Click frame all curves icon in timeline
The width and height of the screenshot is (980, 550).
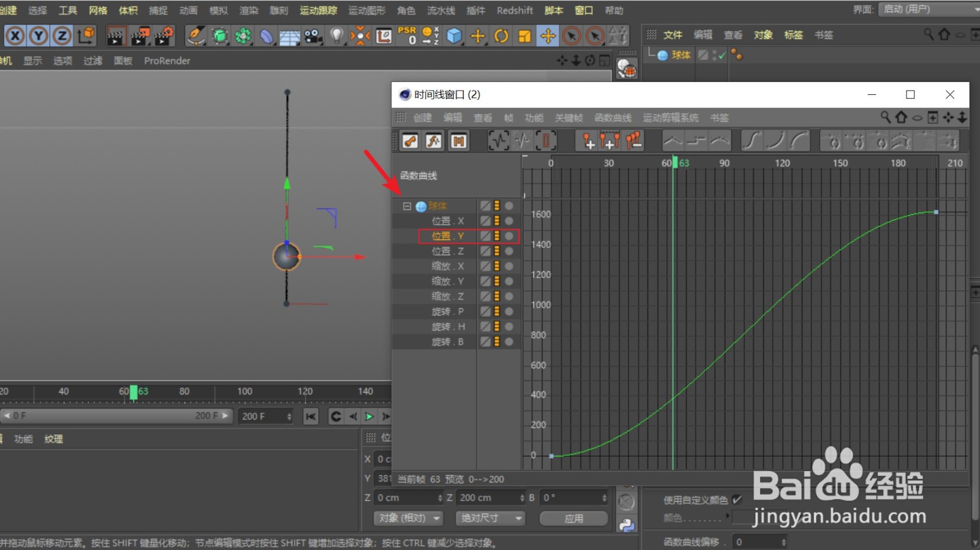pyautogui.click(x=498, y=141)
